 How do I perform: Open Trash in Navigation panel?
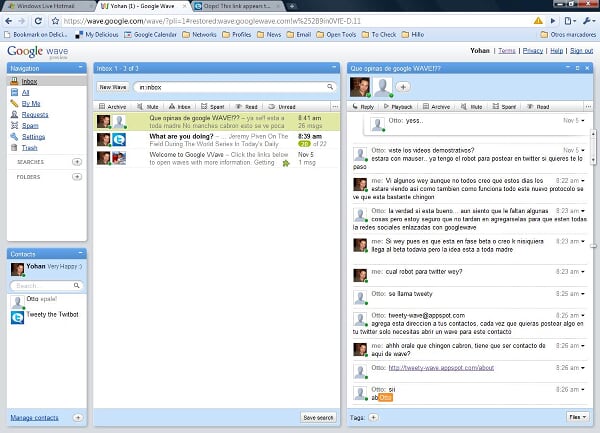[29, 148]
